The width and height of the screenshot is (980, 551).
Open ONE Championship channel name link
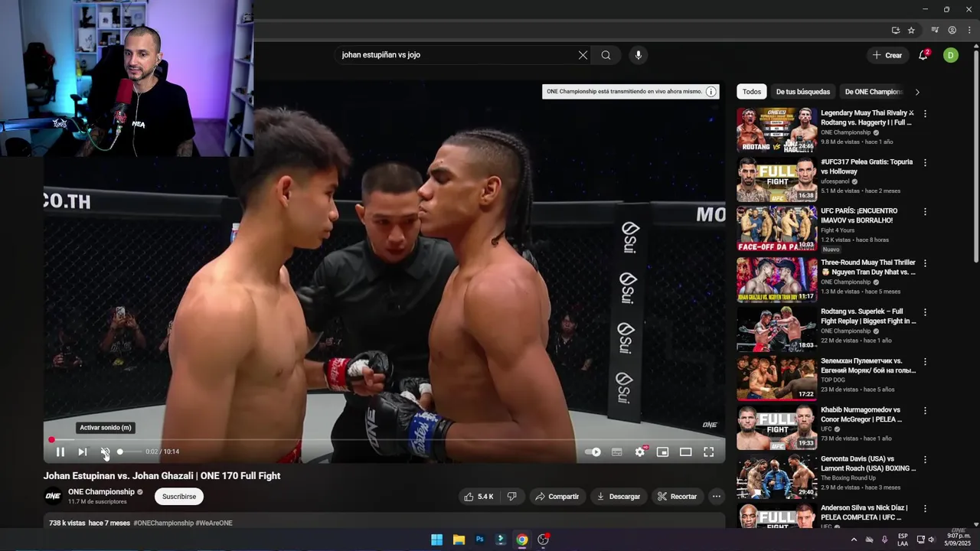click(x=101, y=492)
